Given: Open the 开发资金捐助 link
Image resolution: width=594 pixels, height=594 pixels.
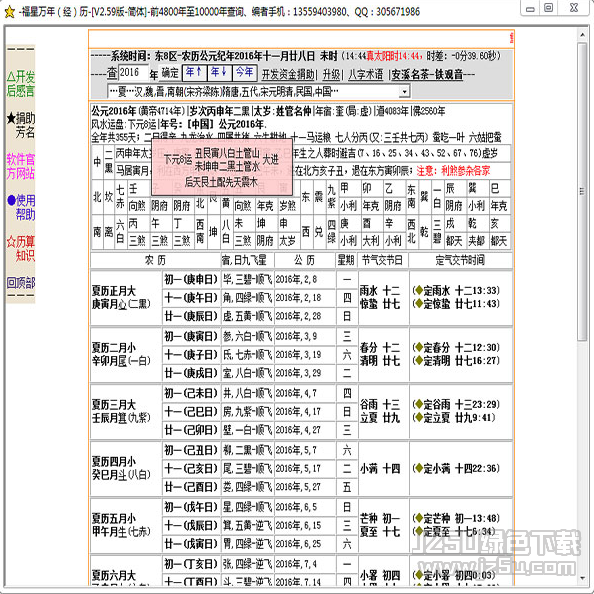Looking at the screenshot, I should coord(288,75).
